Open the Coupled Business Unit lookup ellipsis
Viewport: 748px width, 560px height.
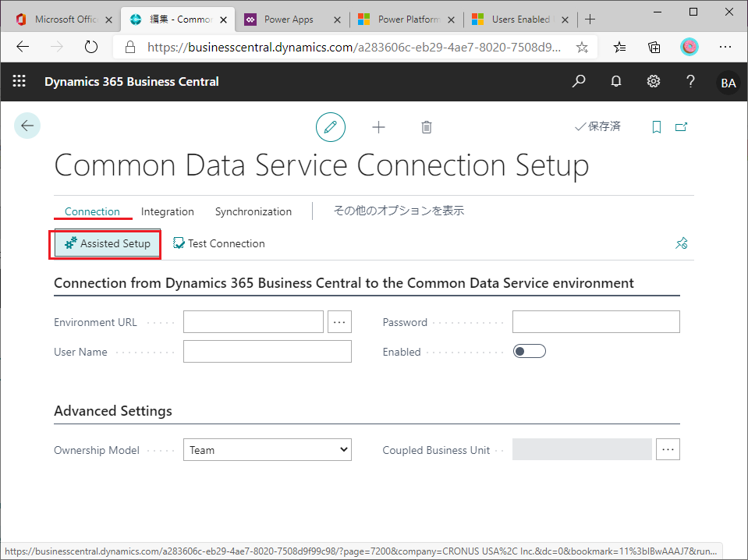[x=668, y=449]
